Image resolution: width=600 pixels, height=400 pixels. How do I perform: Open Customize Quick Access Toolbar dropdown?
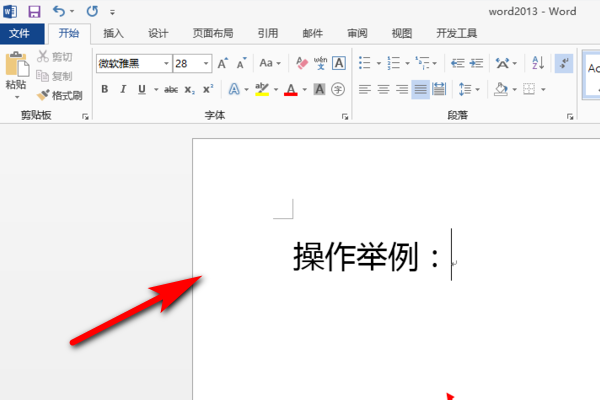(x=112, y=13)
